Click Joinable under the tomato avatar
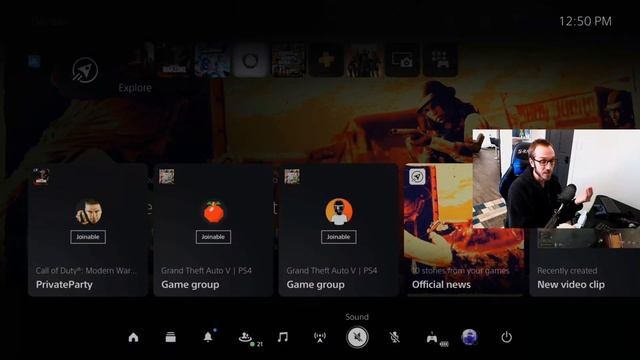This screenshot has width=640, height=360. pos(213,237)
